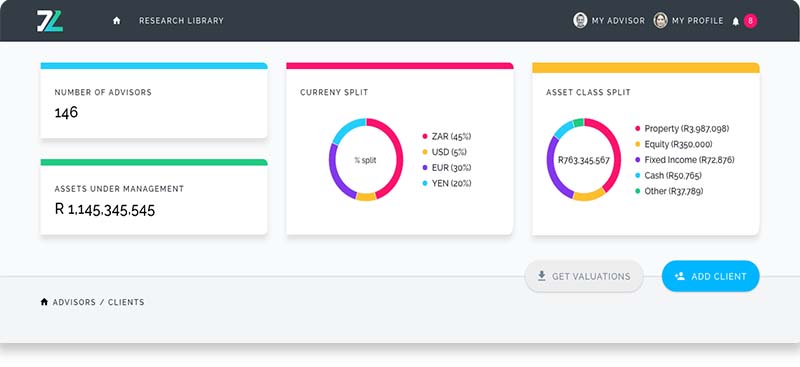This screenshot has width=800, height=367.
Task: Click the Get Valuations button
Action: coord(584,276)
